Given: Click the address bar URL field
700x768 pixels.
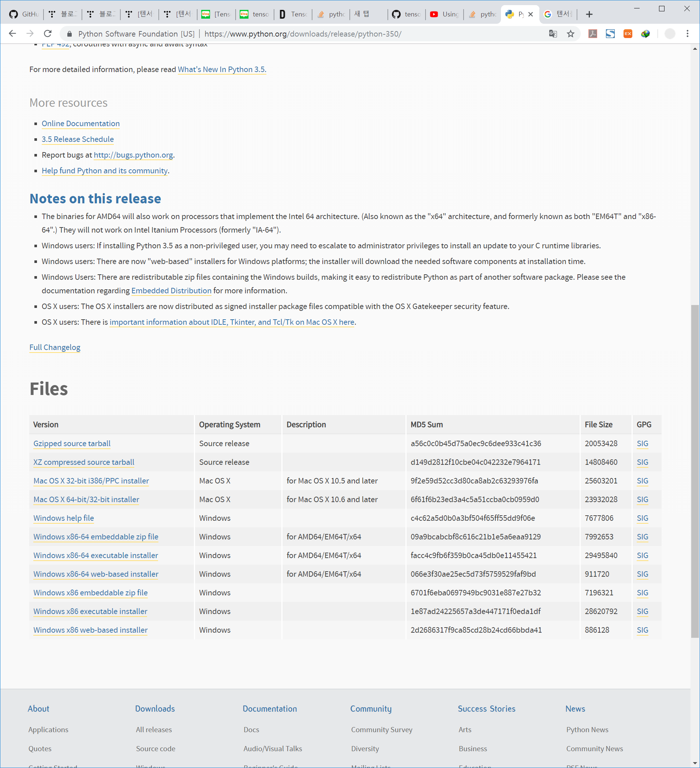Looking at the screenshot, I should tap(303, 34).
